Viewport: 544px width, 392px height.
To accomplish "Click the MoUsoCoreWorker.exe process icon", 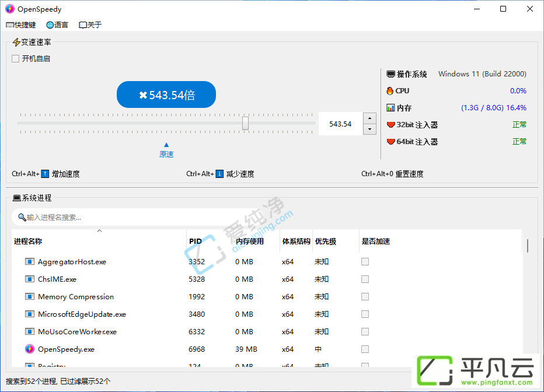I will pos(30,332).
